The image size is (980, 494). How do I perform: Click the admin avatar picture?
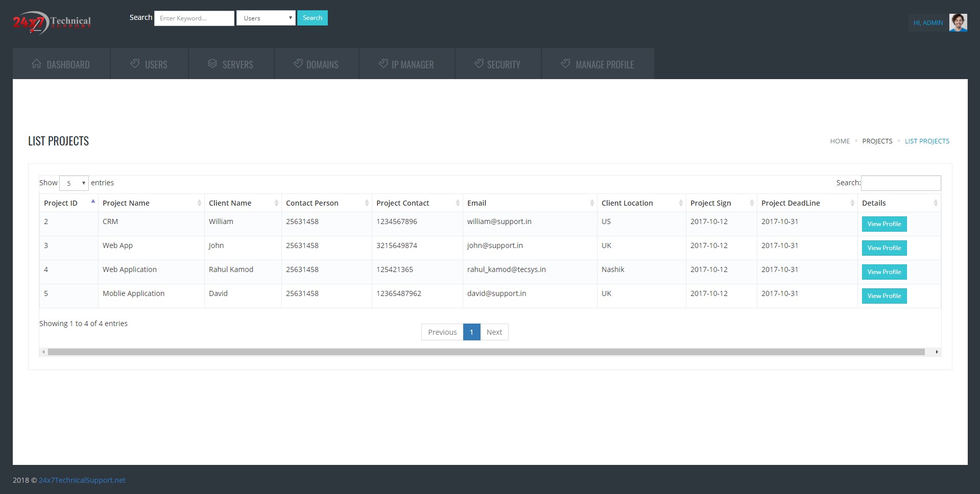(x=958, y=22)
